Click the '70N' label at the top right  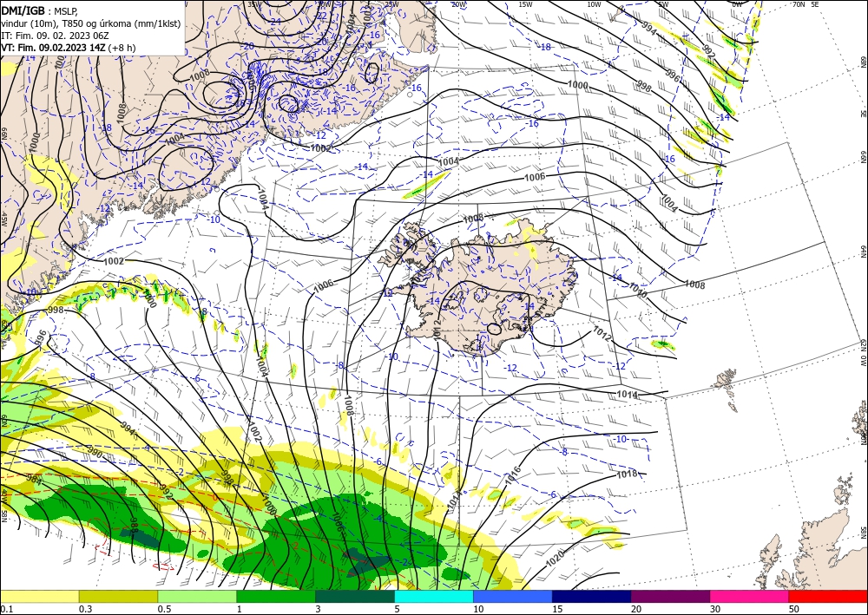[x=799, y=4]
